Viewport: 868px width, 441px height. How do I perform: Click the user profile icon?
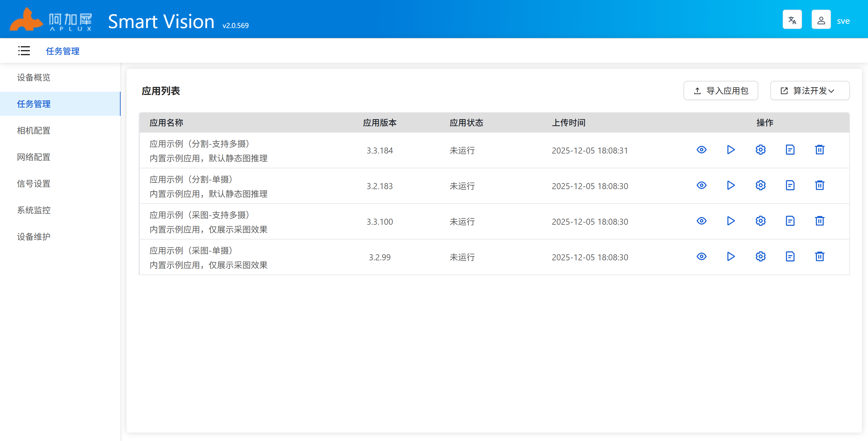[x=821, y=20]
